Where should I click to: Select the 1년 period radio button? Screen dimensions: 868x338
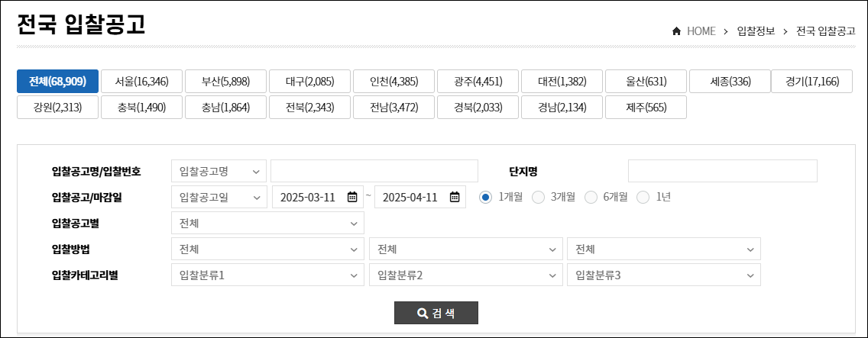tap(643, 197)
